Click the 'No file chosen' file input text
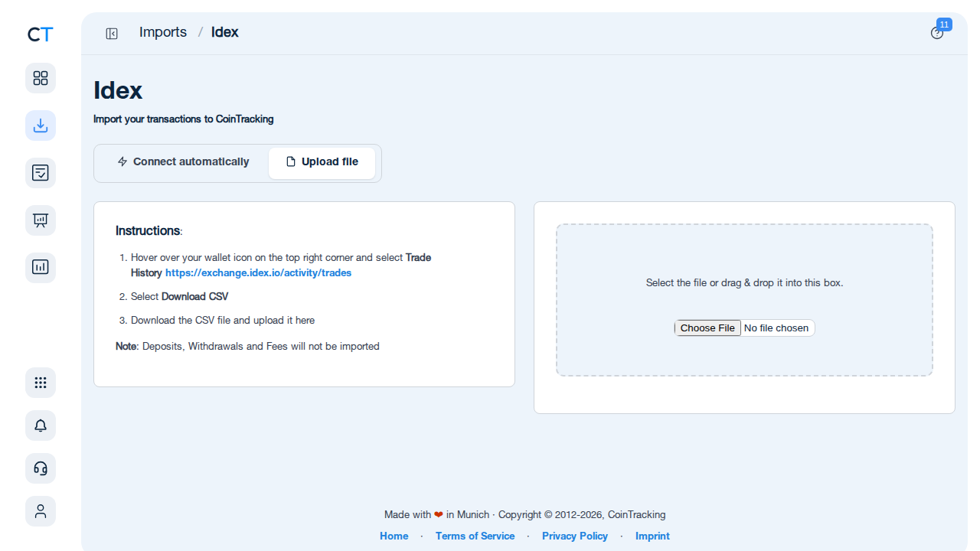The height and width of the screenshot is (551, 980). (x=776, y=328)
